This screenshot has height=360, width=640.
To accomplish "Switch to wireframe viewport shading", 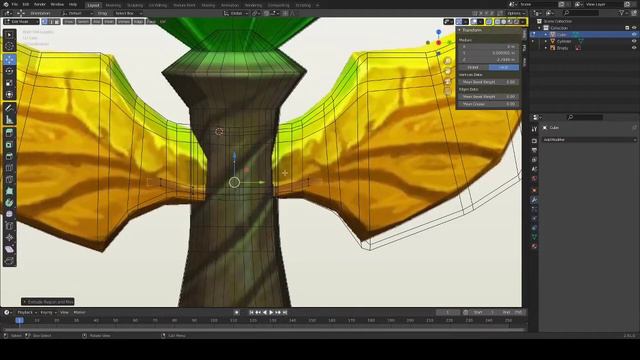I will tap(498, 22).
